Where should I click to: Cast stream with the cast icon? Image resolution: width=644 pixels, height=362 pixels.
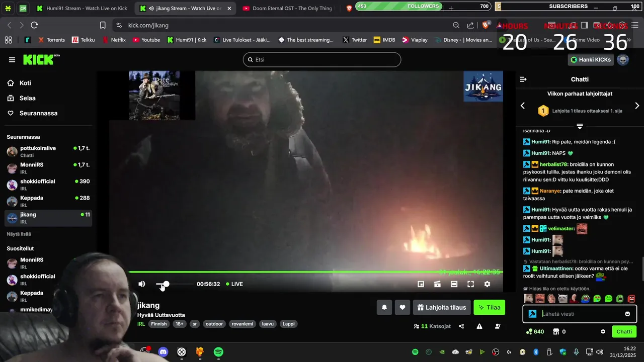click(438, 284)
